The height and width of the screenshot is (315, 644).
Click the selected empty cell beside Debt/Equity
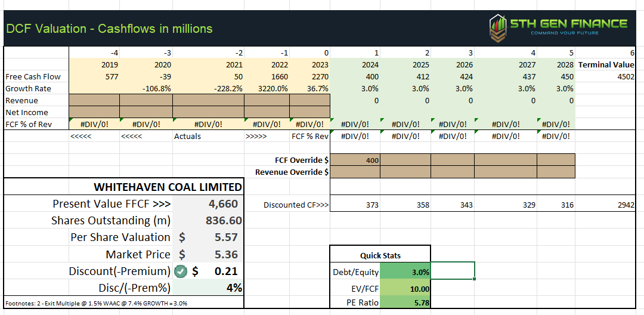453,271
